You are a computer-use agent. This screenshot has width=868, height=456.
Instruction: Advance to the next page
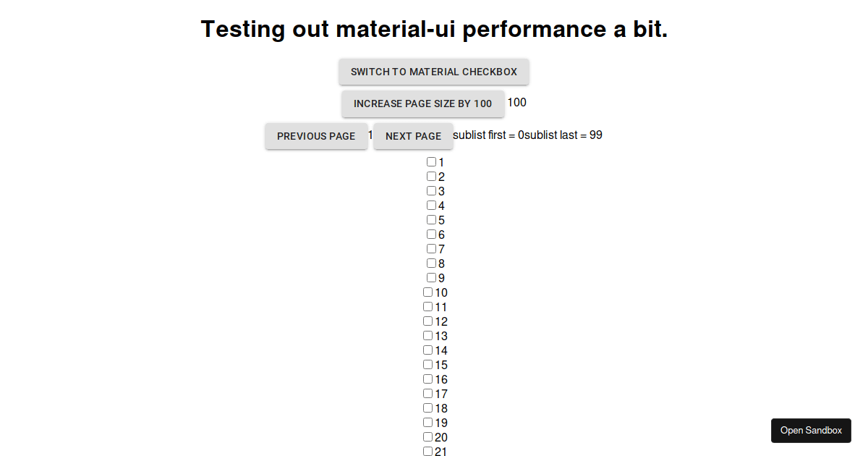pos(413,136)
